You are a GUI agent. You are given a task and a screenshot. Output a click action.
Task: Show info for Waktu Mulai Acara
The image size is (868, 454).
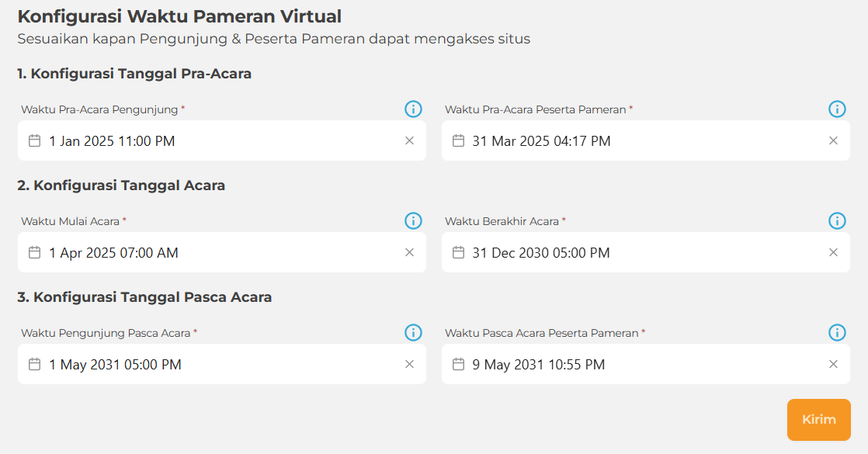click(413, 221)
